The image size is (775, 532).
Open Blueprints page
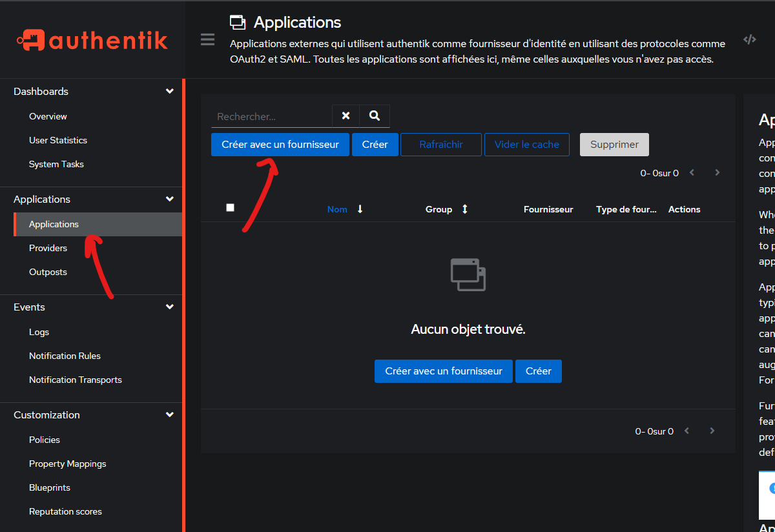[x=50, y=487]
